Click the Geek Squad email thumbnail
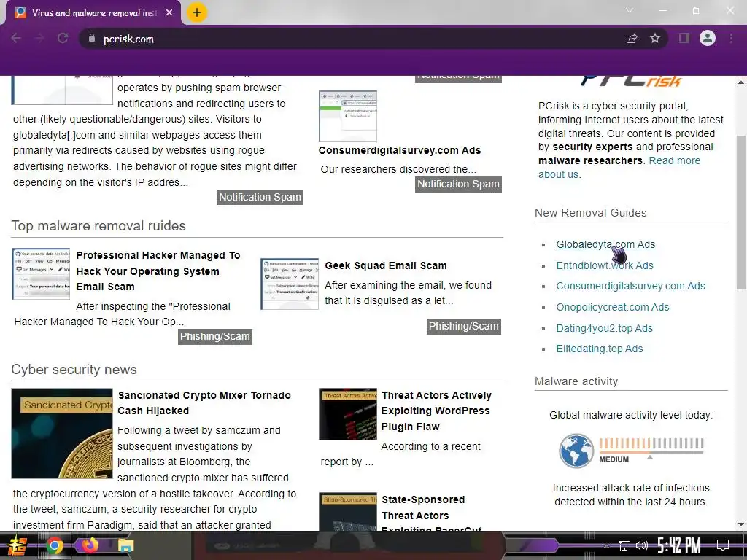 (290, 284)
